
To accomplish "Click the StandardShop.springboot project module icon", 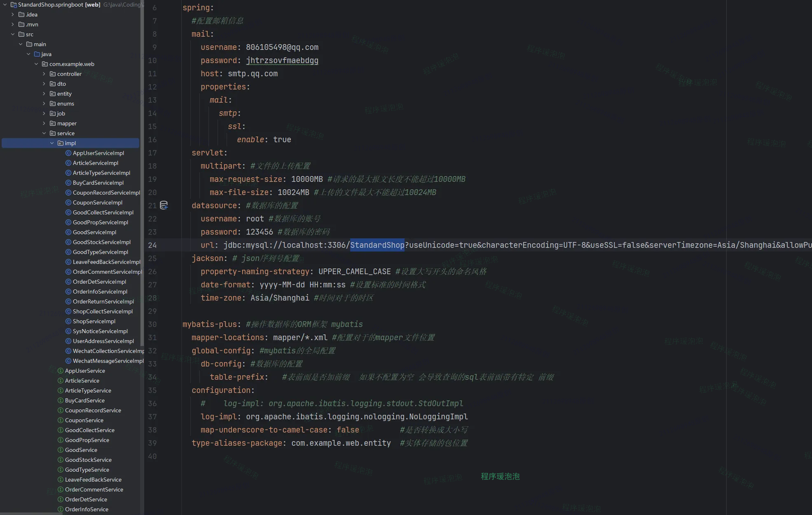I will [x=14, y=5].
